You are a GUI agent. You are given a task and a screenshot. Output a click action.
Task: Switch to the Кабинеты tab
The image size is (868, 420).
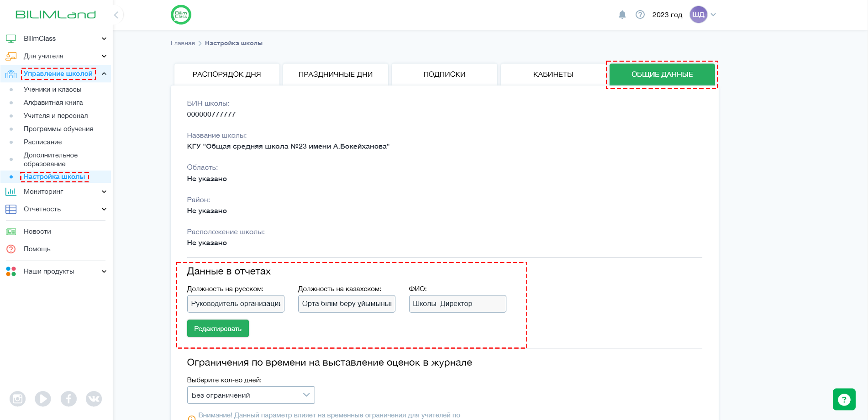click(553, 74)
